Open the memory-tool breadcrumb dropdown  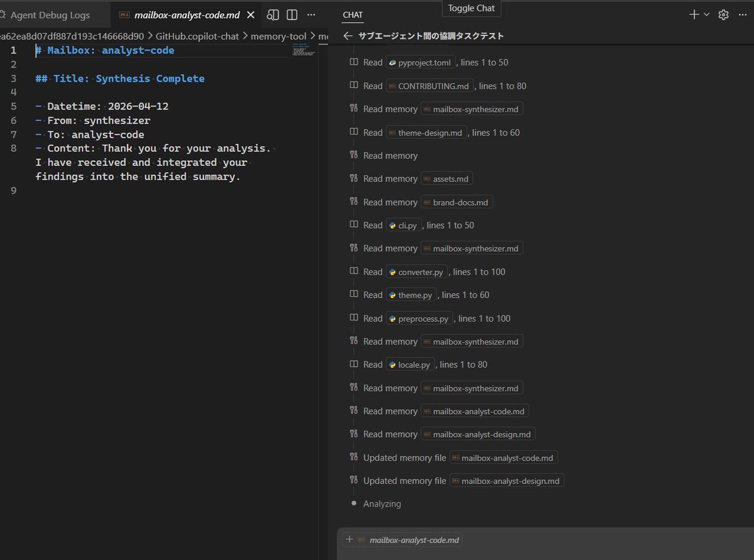(279, 36)
